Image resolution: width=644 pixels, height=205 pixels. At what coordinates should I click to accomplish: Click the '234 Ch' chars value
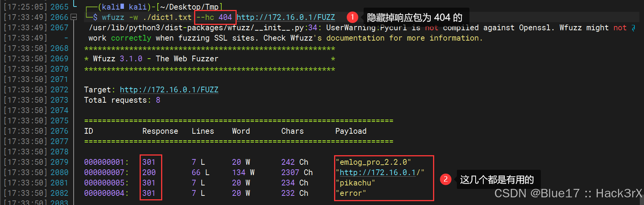pos(295,183)
